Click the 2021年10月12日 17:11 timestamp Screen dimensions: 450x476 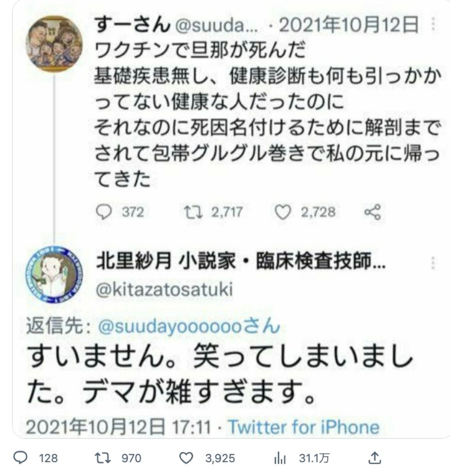[x=118, y=427]
